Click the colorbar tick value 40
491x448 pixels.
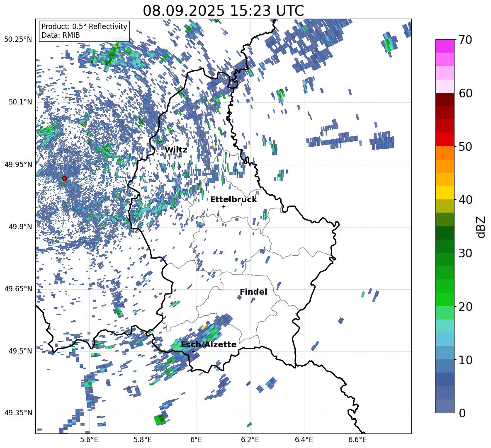click(465, 200)
